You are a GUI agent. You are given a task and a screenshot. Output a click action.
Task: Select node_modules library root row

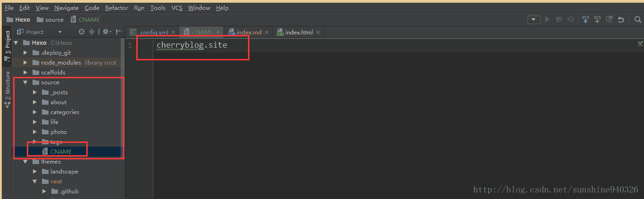[68, 62]
